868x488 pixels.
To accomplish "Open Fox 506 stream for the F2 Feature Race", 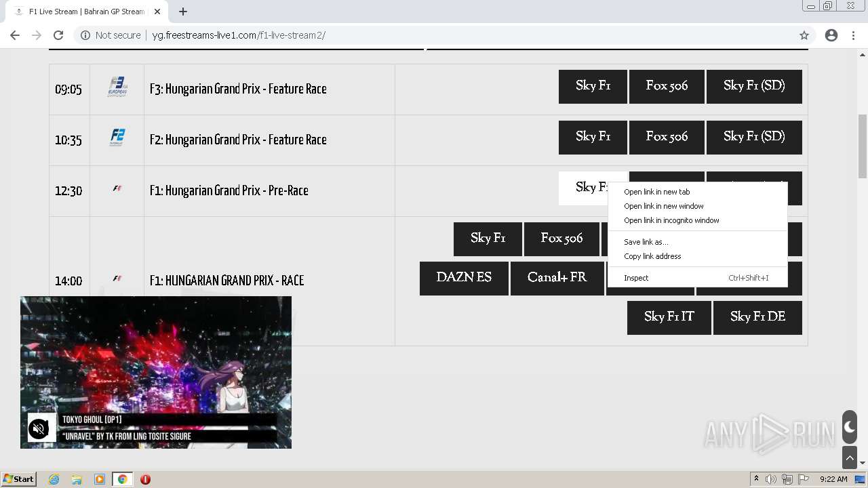I will click(x=667, y=138).
